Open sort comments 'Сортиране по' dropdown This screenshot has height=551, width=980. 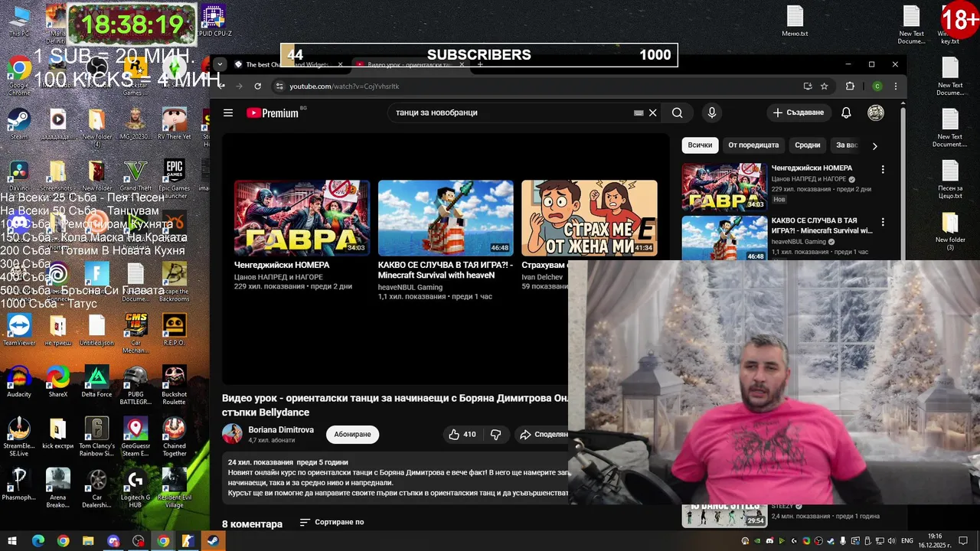332,522
